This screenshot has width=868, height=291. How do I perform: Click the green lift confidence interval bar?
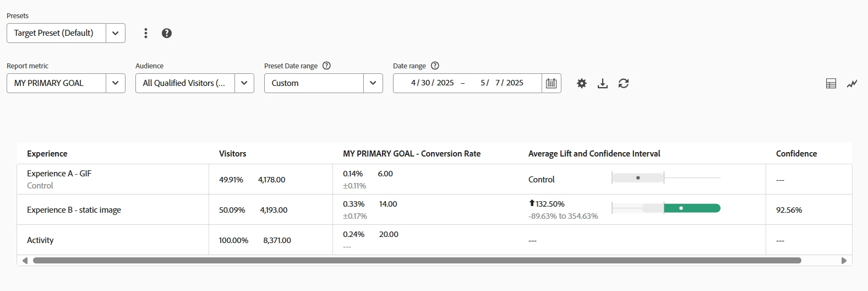tap(692, 208)
